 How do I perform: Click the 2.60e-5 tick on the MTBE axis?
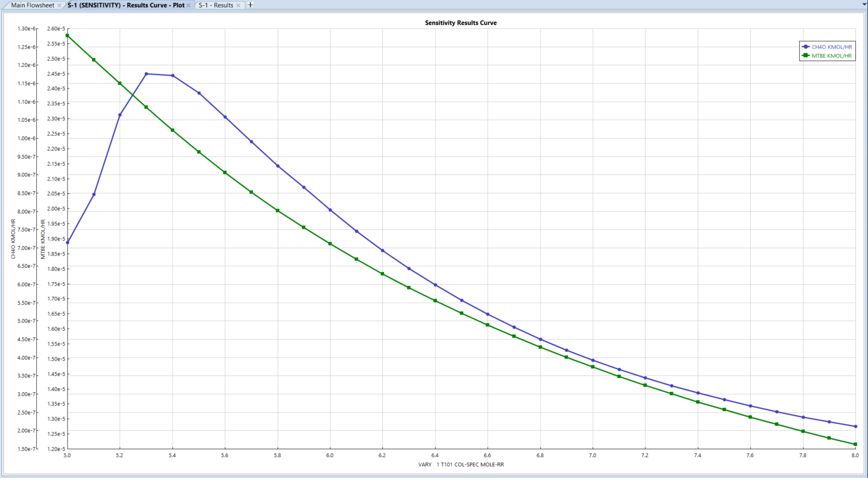click(x=56, y=29)
